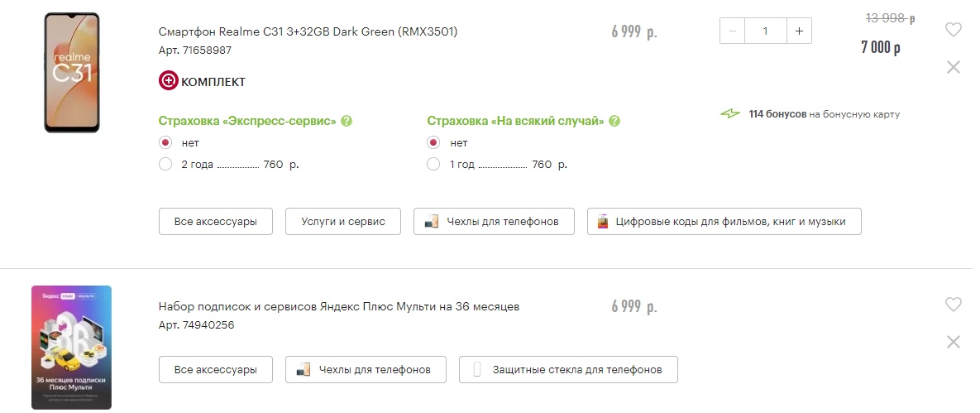Remove Yandex Plus subscription from cart
The width and height of the screenshot is (980, 413).
[954, 342]
